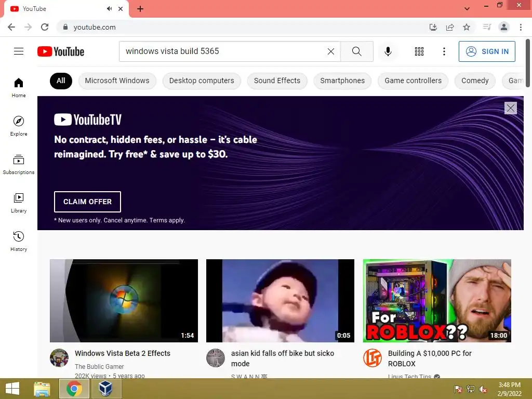Open File Explorer from taskbar
The height and width of the screenshot is (399, 532).
(42, 389)
